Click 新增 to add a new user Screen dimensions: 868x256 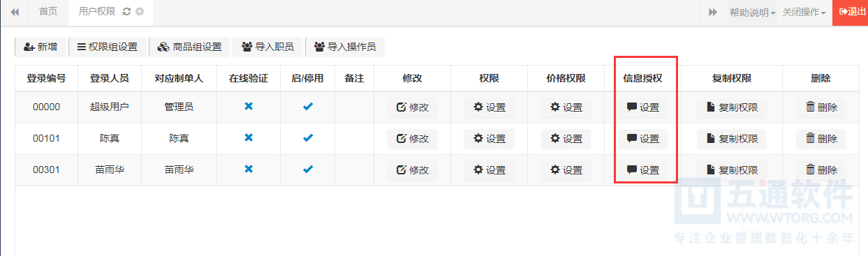41,47
